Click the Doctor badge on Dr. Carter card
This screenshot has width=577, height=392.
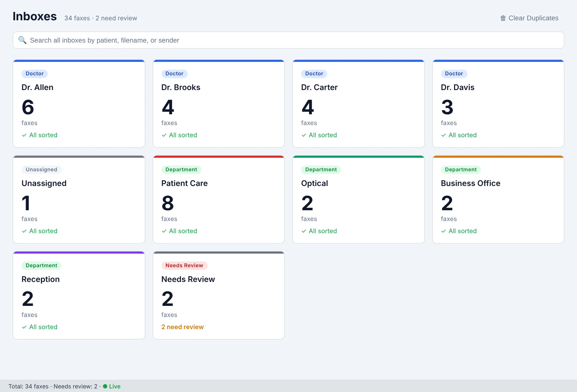[314, 74]
